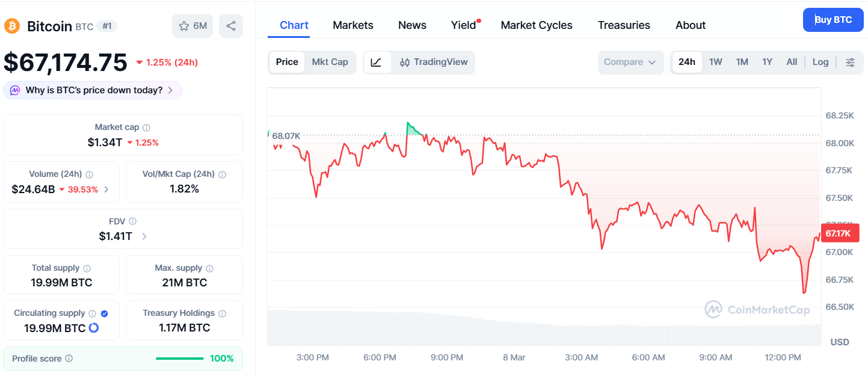Open chart settings sliders icon
868x376 pixels.
[x=850, y=62]
